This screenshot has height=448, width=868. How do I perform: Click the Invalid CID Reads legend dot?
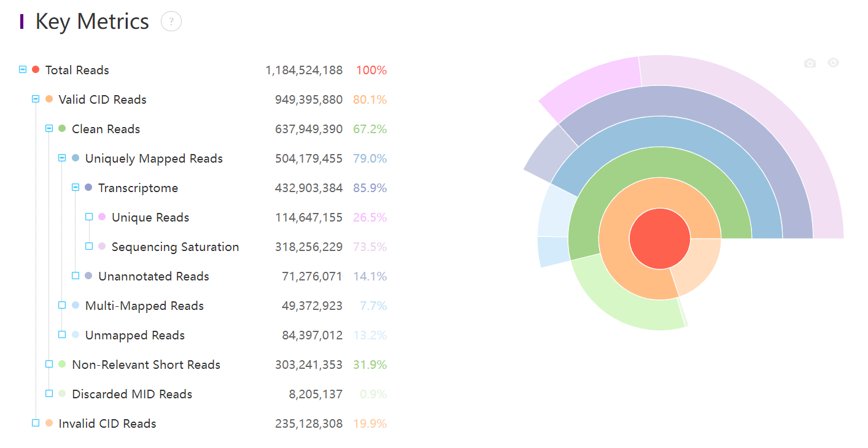click(x=49, y=423)
